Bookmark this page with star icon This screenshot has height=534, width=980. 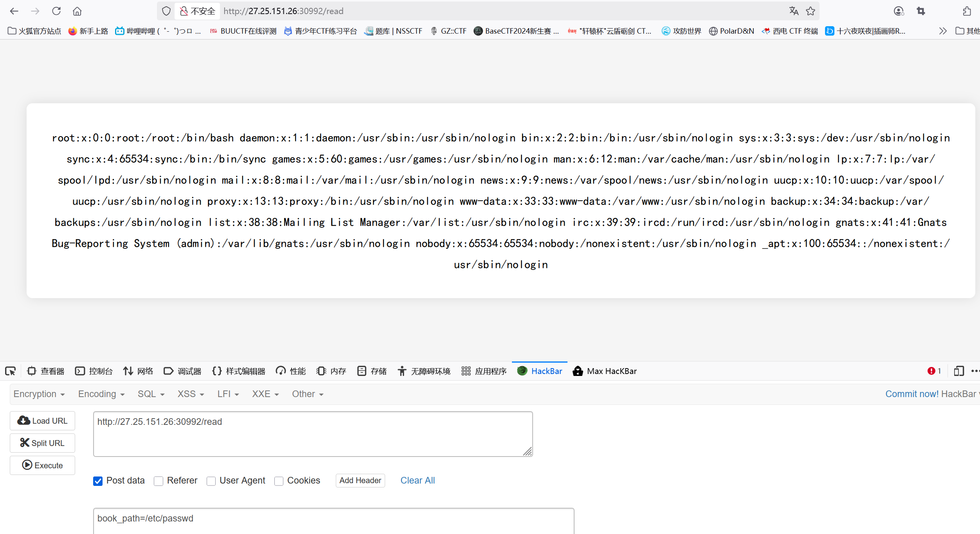811,11
